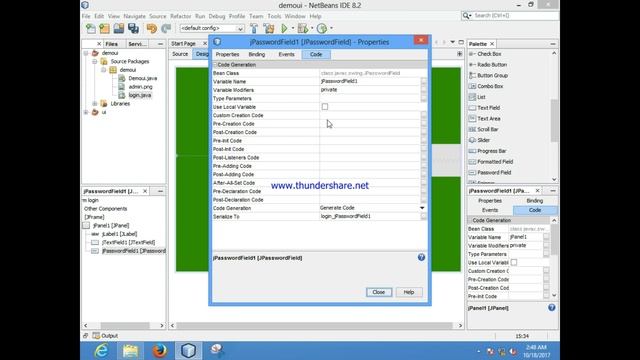Image resolution: width=640 pixels, height=360 pixels.
Task: Switch to Events tab in dialog
Action: tap(286, 54)
